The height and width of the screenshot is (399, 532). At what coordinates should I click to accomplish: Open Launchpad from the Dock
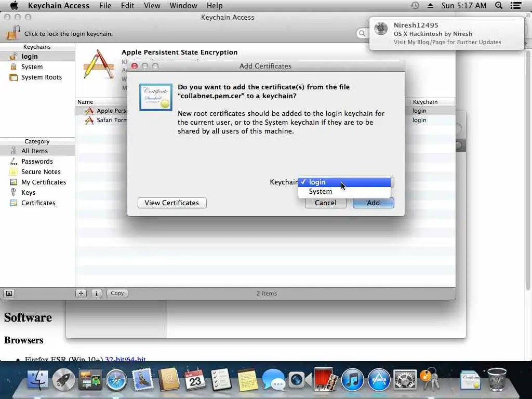[x=63, y=379]
